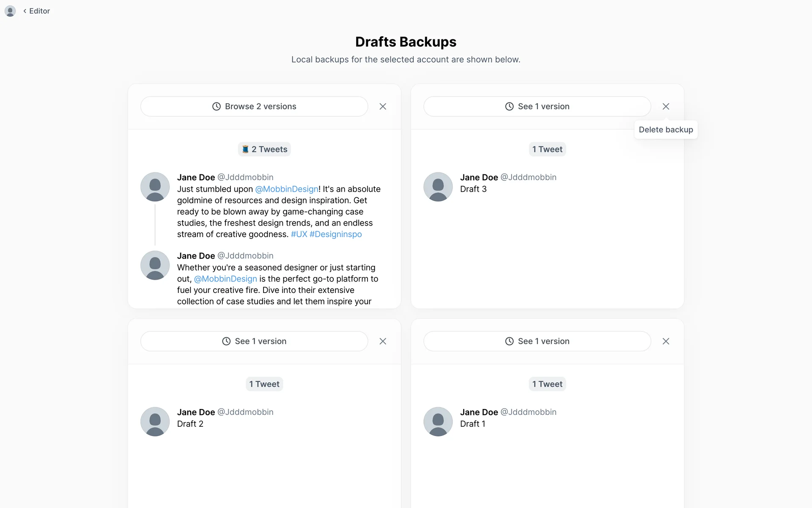The width and height of the screenshot is (812, 508).
Task: Click the avatar beside Draft 1
Action: 438,422
